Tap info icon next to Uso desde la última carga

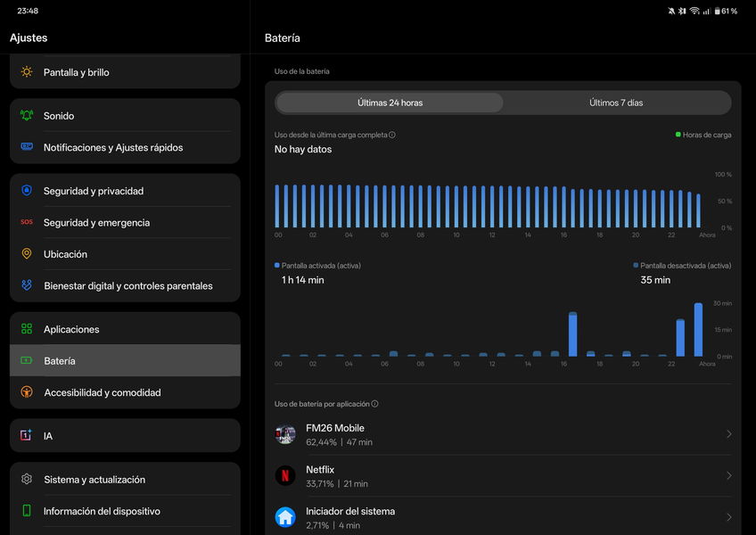click(392, 136)
